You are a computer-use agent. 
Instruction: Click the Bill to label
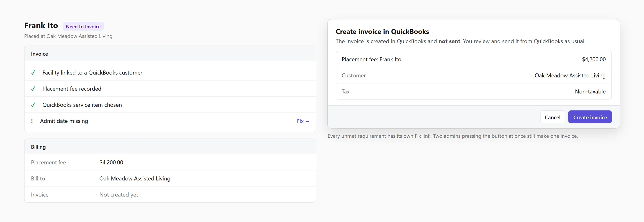click(x=38, y=179)
